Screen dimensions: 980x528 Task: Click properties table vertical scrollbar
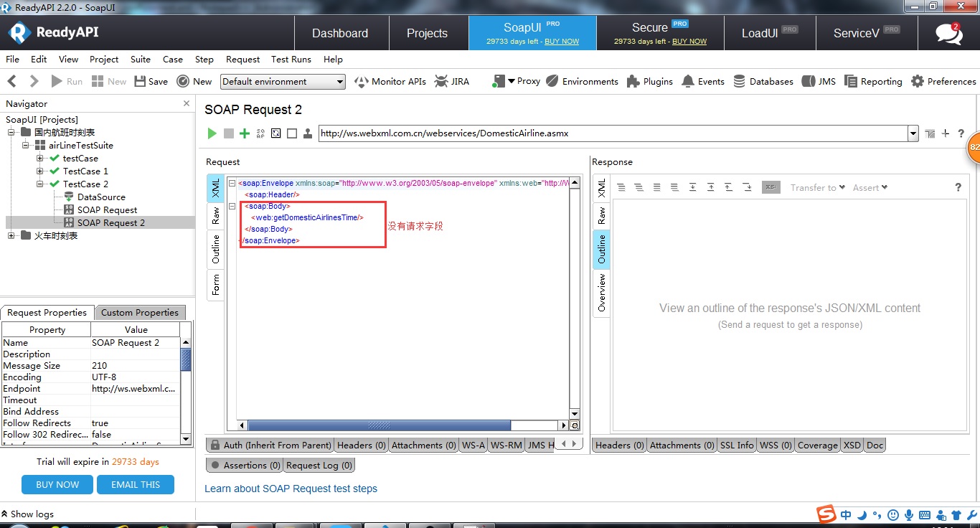(x=186, y=358)
